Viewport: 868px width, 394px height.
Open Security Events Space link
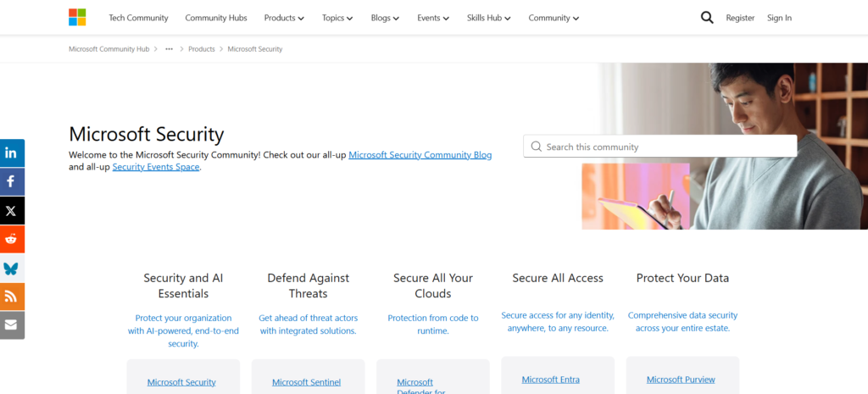click(x=156, y=167)
